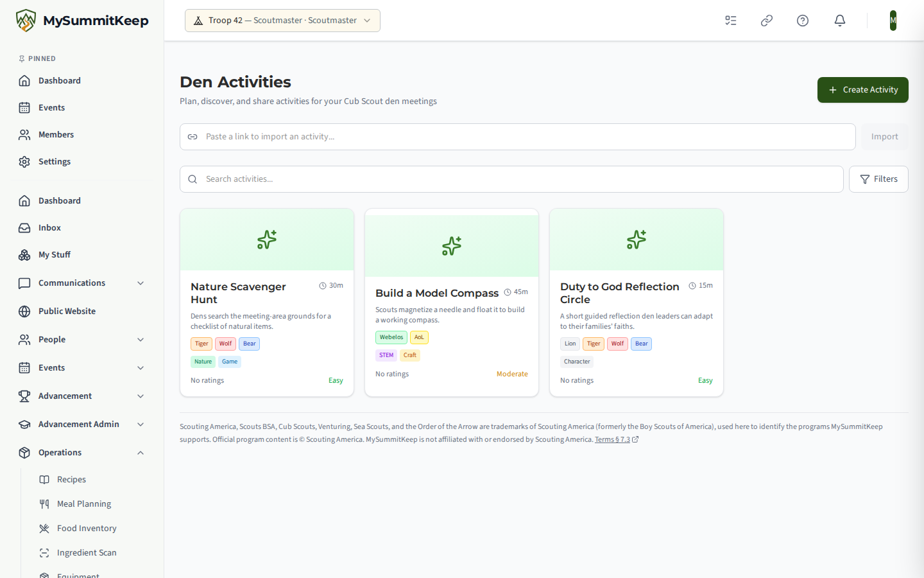Screen dimensions: 924x578
Task: Expand the Events section chevron
Action: [x=141, y=368]
